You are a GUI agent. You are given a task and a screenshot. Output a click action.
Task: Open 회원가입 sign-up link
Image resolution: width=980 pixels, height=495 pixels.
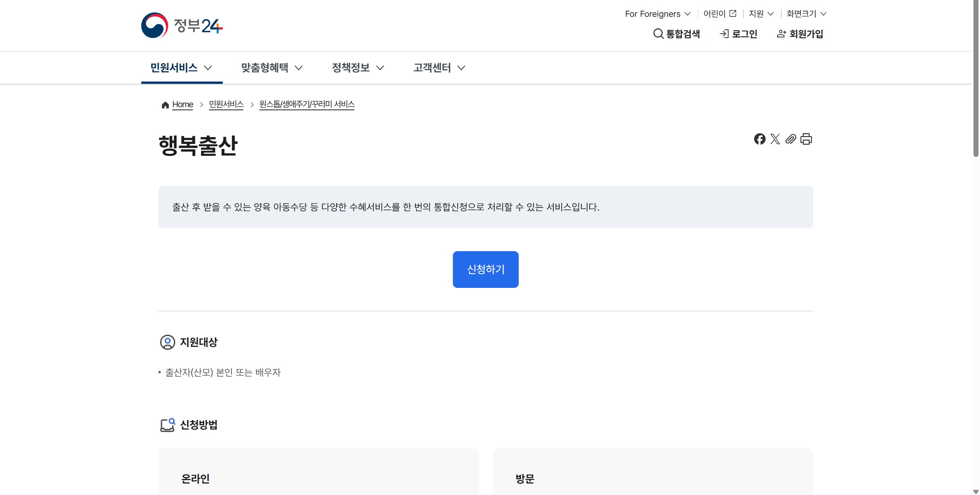point(800,34)
